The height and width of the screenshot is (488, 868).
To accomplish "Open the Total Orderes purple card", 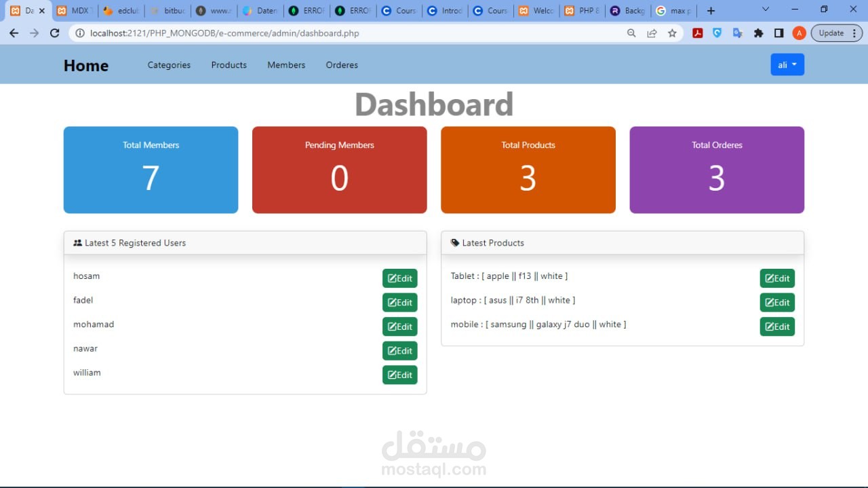I will (x=717, y=170).
